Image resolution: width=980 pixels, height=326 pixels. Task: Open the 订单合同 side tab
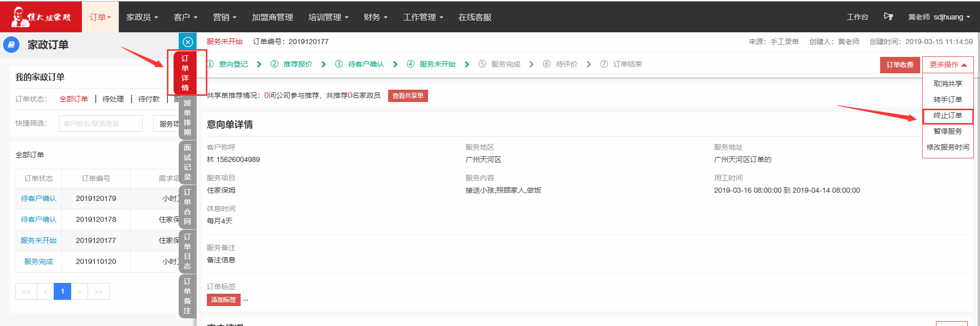tap(187, 207)
